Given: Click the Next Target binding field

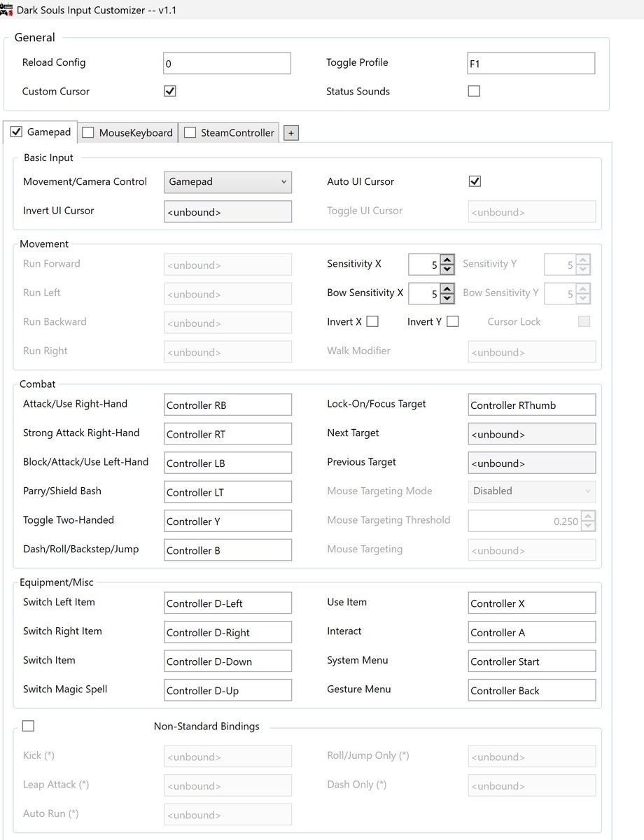Looking at the screenshot, I should (x=532, y=434).
